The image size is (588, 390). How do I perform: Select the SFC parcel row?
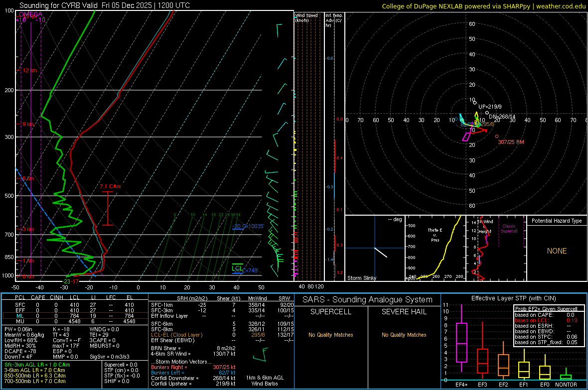click(74, 305)
